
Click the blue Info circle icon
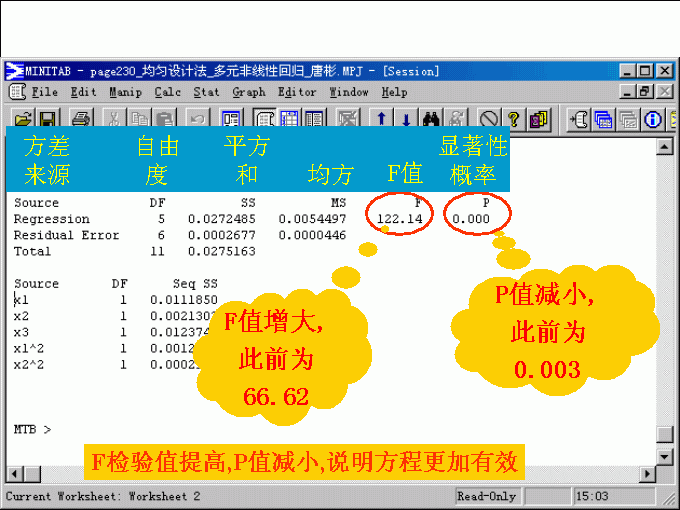(x=654, y=118)
